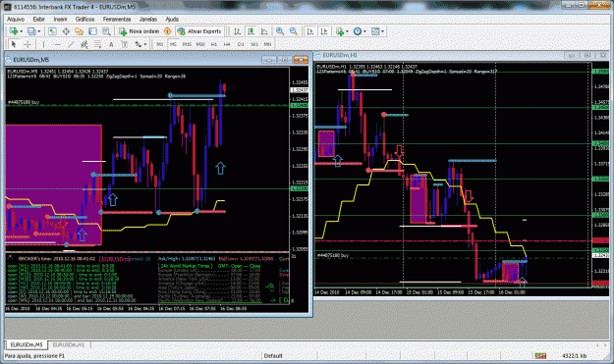Click the Indicators list icon
The image size is (614, 364).
(340, 31)
